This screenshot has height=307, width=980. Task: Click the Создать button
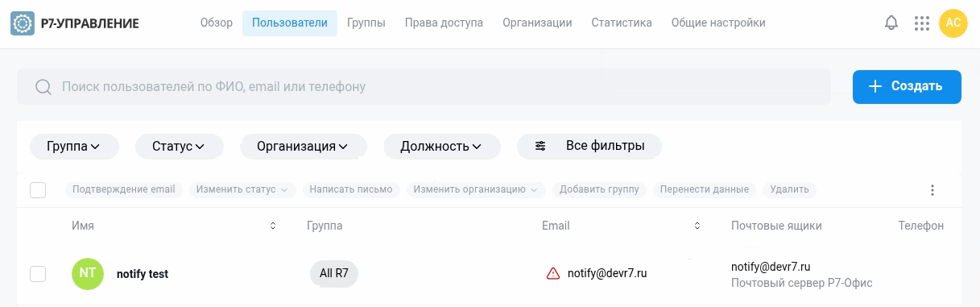tap(907, 86)
